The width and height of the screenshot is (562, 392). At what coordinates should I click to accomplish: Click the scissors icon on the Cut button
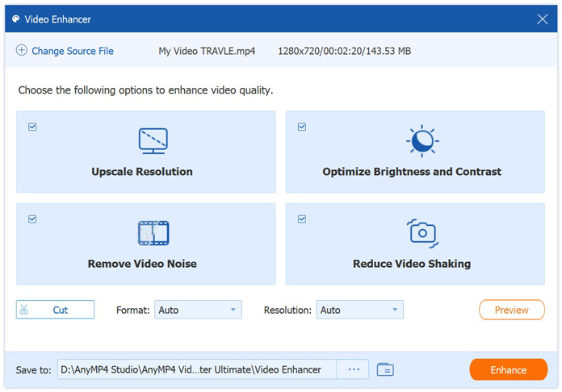coord(24,310)
